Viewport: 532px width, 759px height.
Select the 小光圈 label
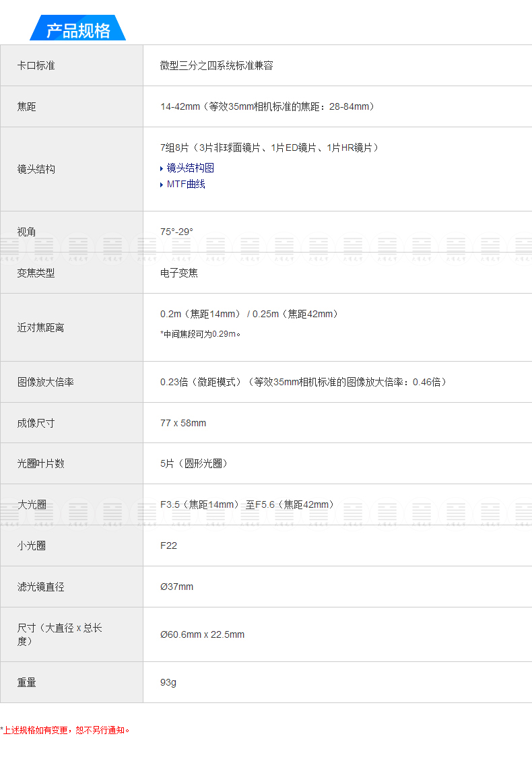tap(32, 546)
